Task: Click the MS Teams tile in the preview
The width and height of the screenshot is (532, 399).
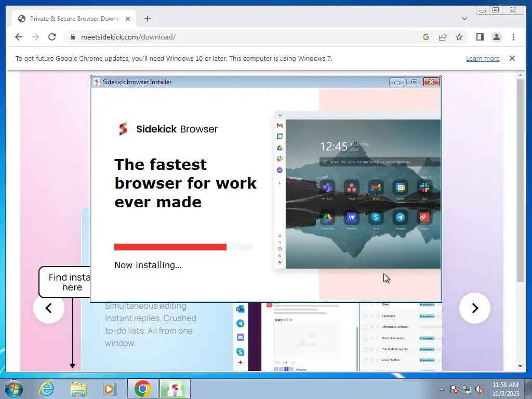Action: (x=327, y=188)
